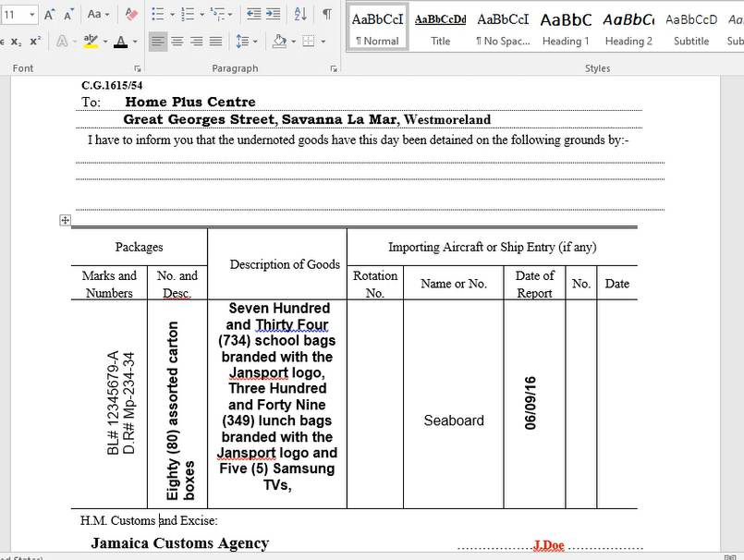Toggle Justify paragraph alignment

[215, 42]
